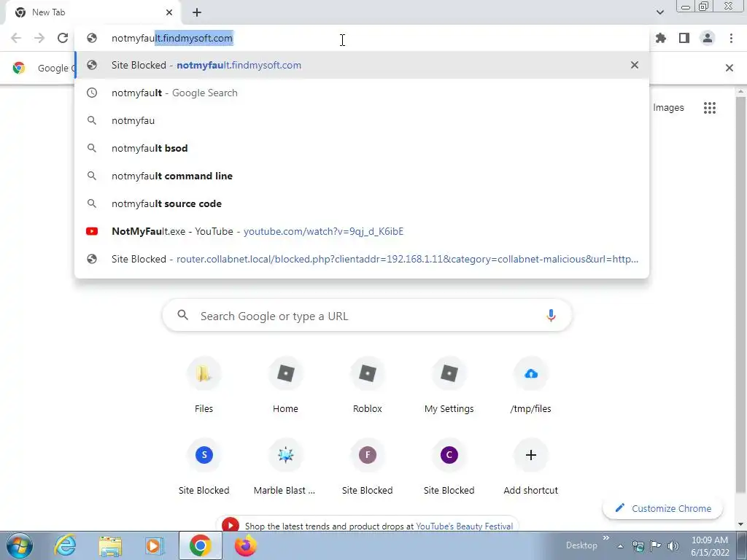Open the Marble Blast shortcut
The height and width of the screenshot is (560, 747).
pos(285,467)
